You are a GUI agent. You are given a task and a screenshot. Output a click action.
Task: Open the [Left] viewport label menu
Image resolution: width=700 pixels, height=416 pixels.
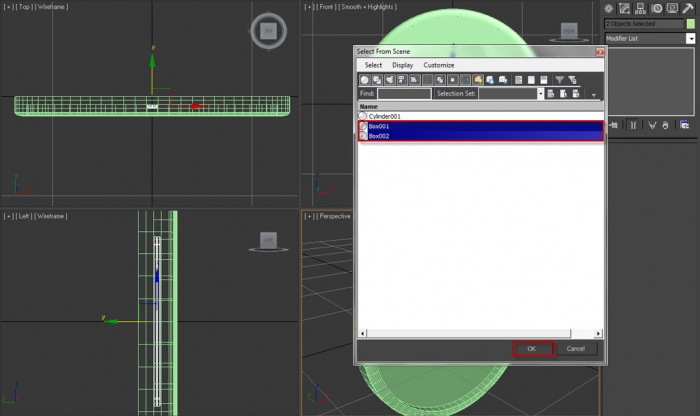click(x=24, y=216)
